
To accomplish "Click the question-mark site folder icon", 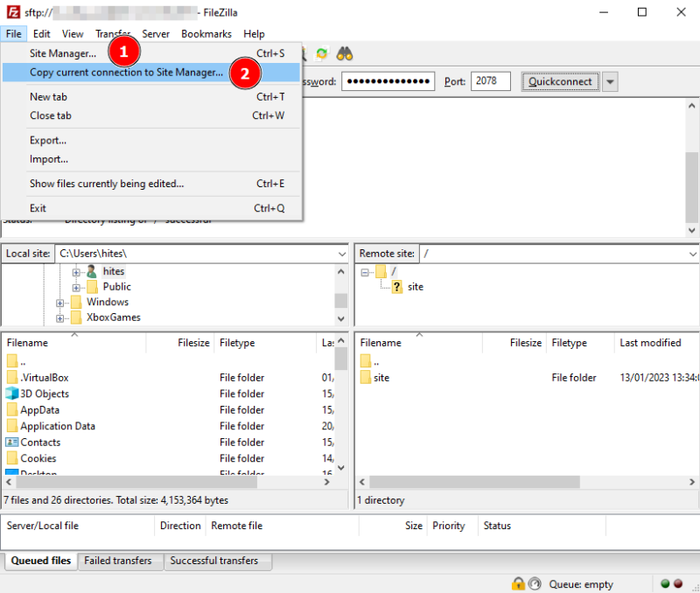I will (x=397, y=287).
